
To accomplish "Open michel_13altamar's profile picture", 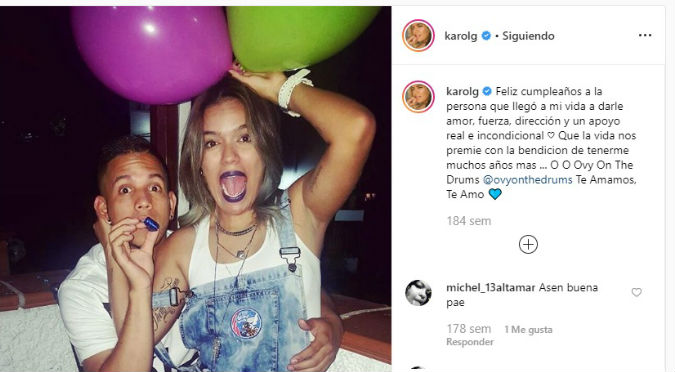I will point(418,293).
